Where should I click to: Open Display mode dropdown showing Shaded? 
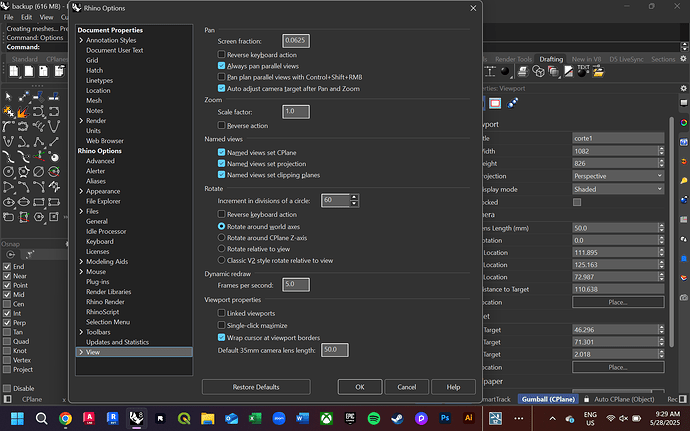point(618,189)
